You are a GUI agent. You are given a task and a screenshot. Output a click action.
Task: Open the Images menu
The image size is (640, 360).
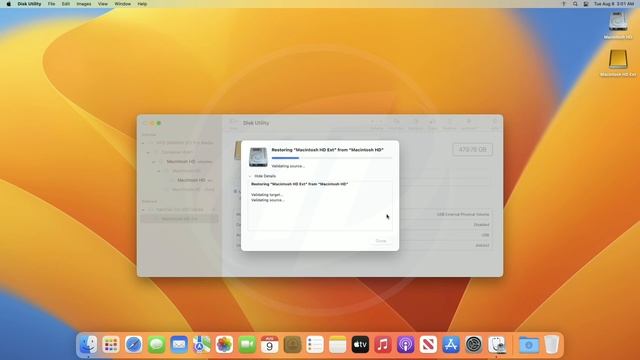84,4
